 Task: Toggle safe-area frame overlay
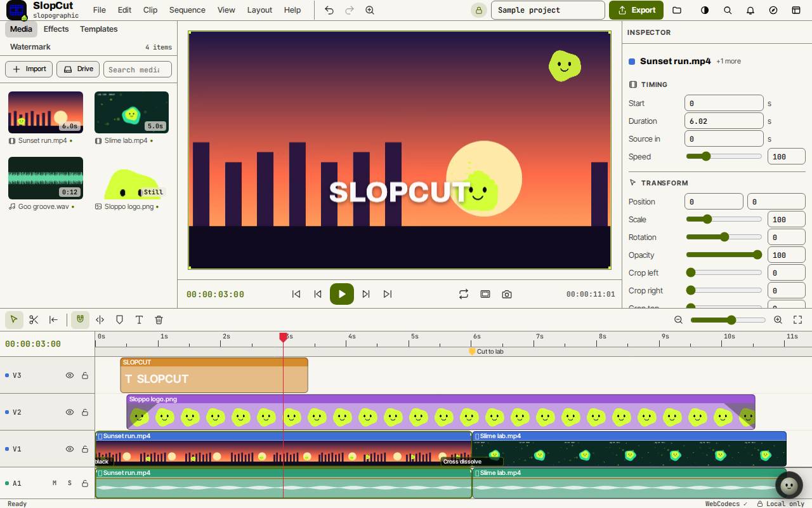(x=485, y=294)
